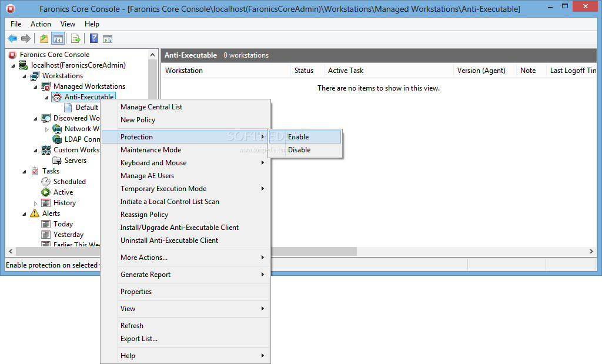The width and height of the screenshot is (602, 364).
Task: Click the Up one level folder icon
Action: [44, 38]
